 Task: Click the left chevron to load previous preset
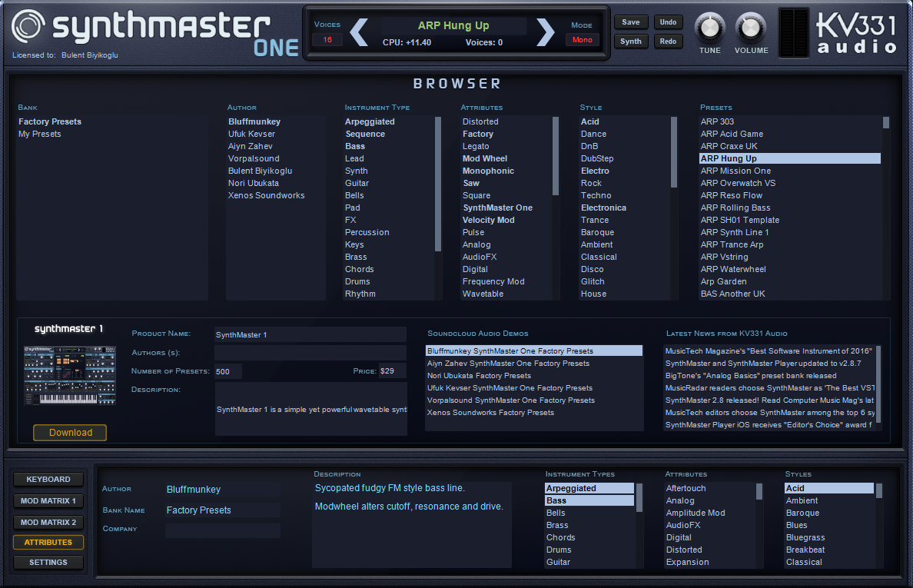coord(359,32)
